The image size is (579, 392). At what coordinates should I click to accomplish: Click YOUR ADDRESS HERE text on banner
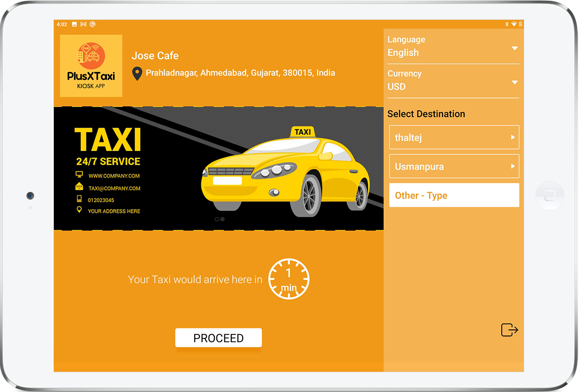[114, 211]
